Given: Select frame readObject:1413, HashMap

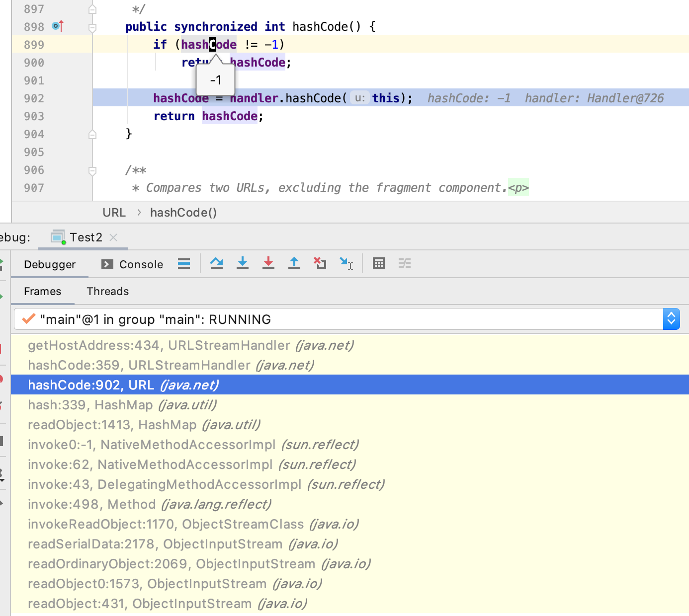Looking at the screenshot, I should 350,425.
